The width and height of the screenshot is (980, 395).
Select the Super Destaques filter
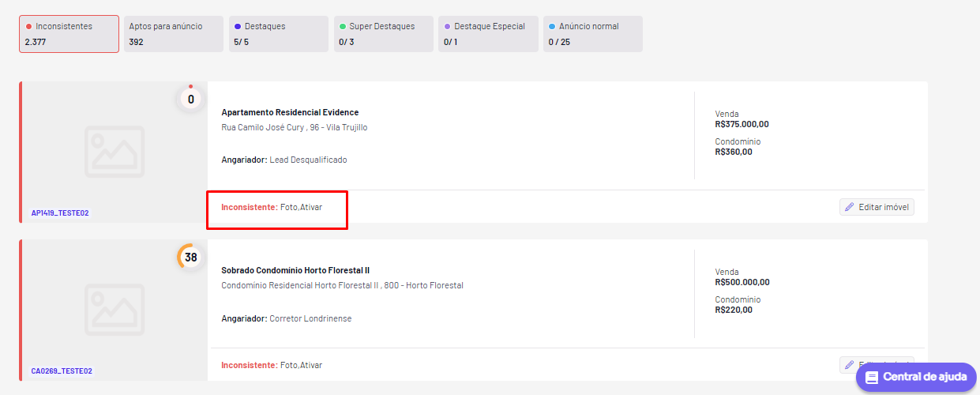pyautogui.click(x=384, y=34)
